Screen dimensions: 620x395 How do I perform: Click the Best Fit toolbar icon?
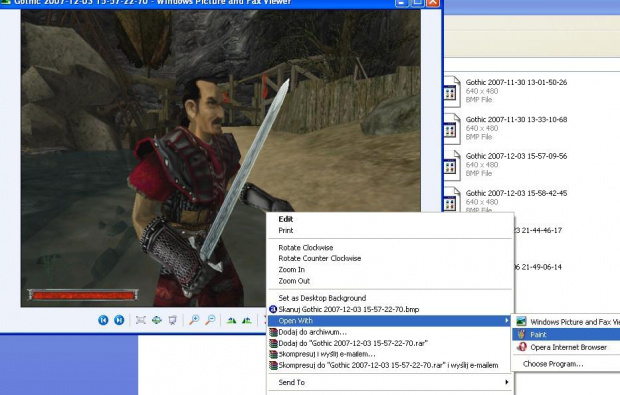pos(141,320)
